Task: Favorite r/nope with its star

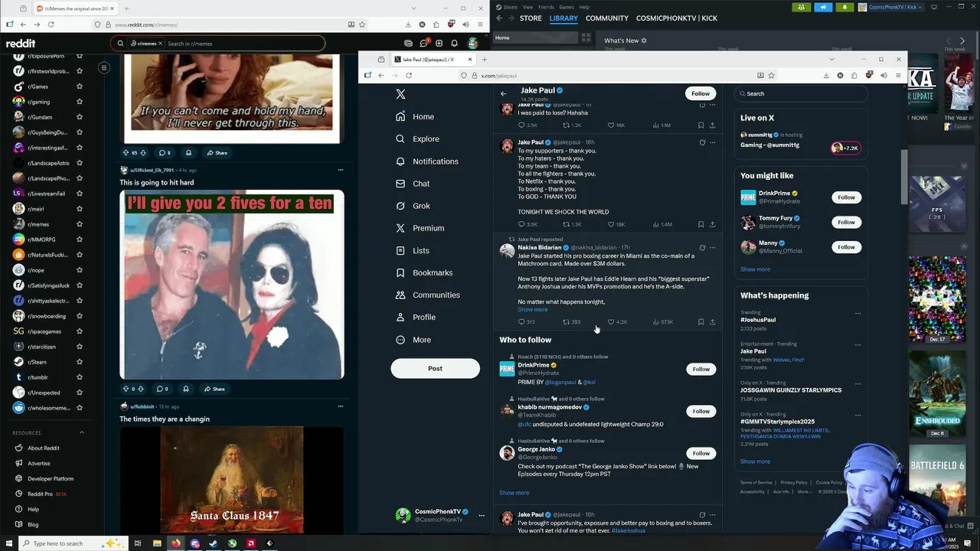Action: coord(80,270)
